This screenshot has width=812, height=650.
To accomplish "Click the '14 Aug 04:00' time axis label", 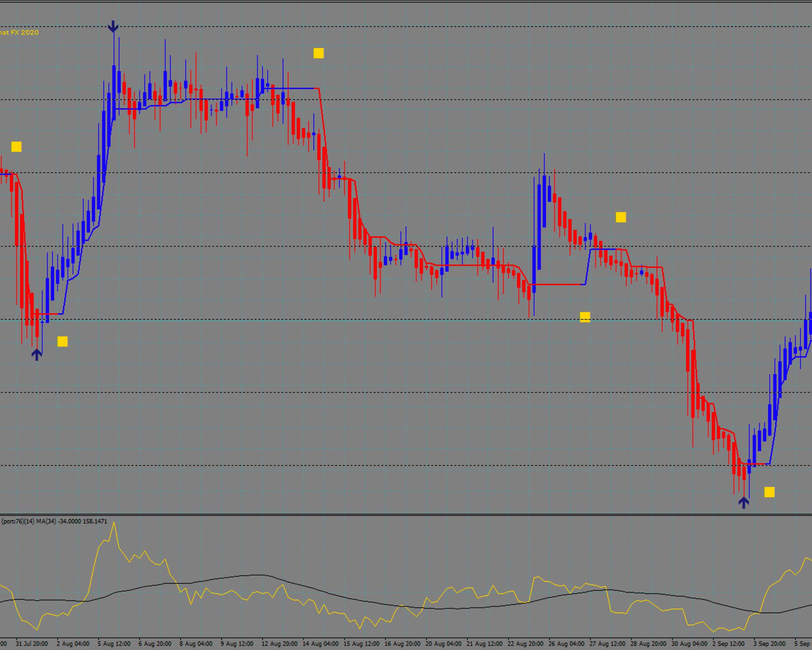I will (320, 644).
